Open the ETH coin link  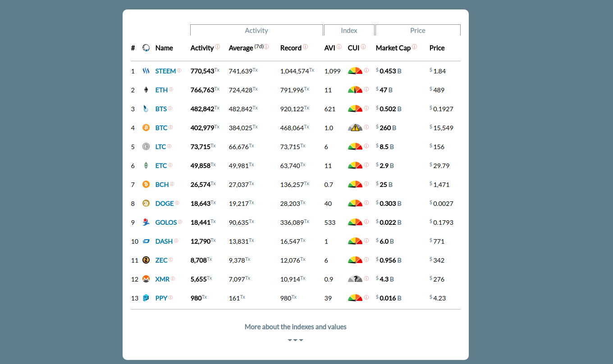coord(161,90)
